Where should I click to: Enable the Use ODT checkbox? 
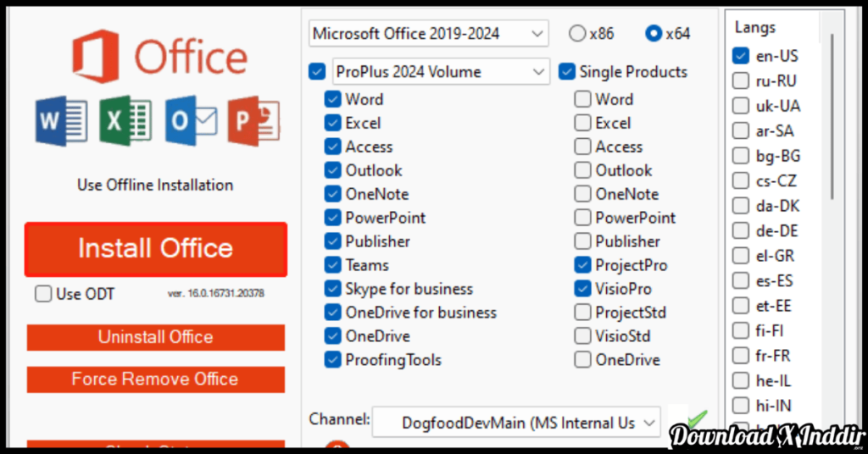pyautogui.click(x=43, y=294)
